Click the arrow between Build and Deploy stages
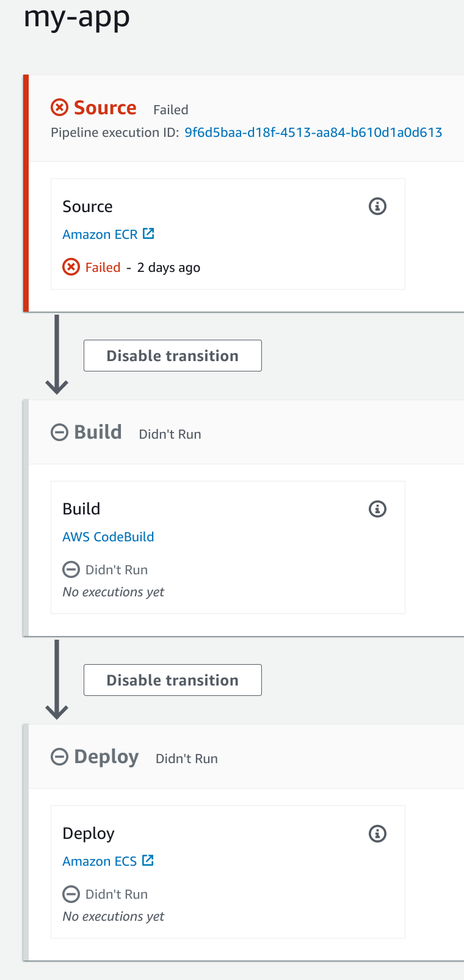 57,680
